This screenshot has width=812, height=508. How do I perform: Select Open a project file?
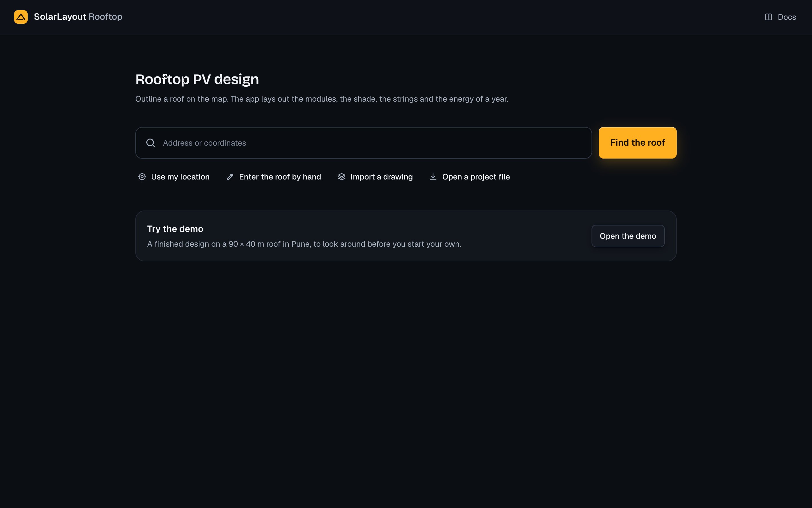click(x=469, y=177)
